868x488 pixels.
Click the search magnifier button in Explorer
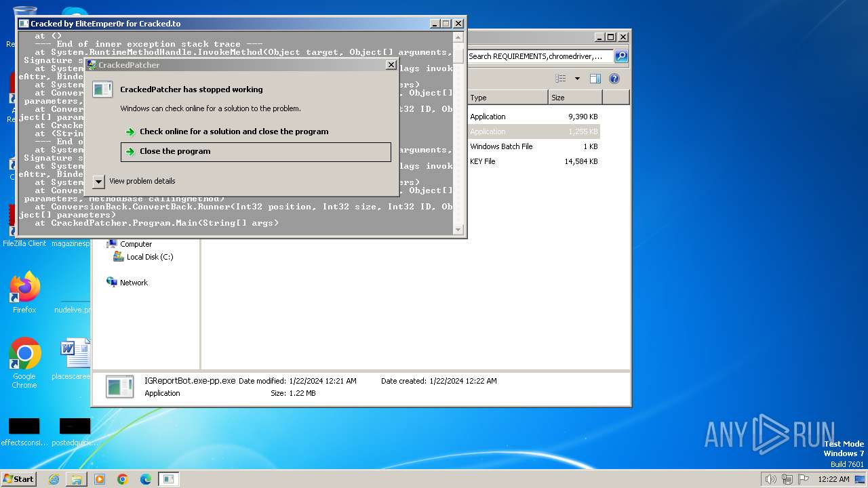tap(620, 56)
